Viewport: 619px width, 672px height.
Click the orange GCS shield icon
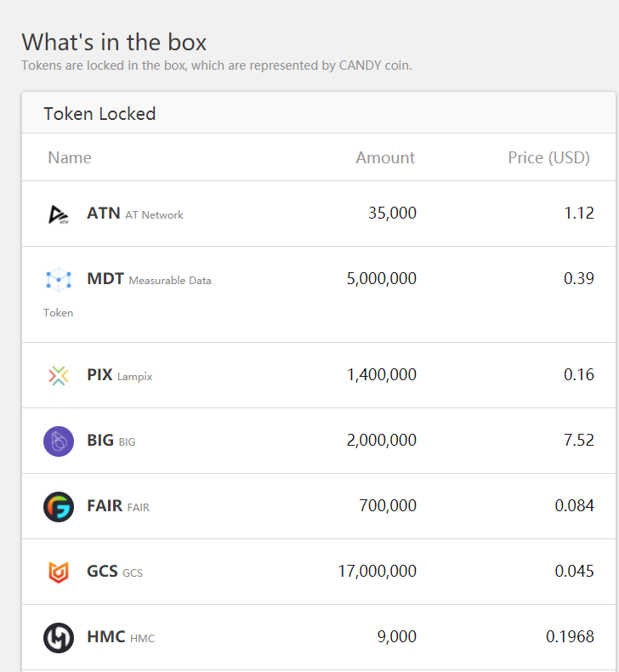click(x=59, y=572)
